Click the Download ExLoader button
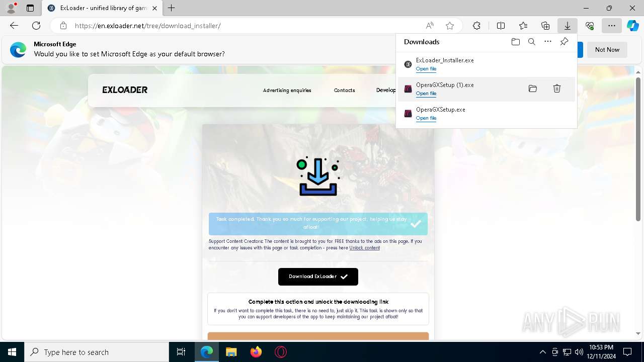The image size is (644, 362). 318,277
